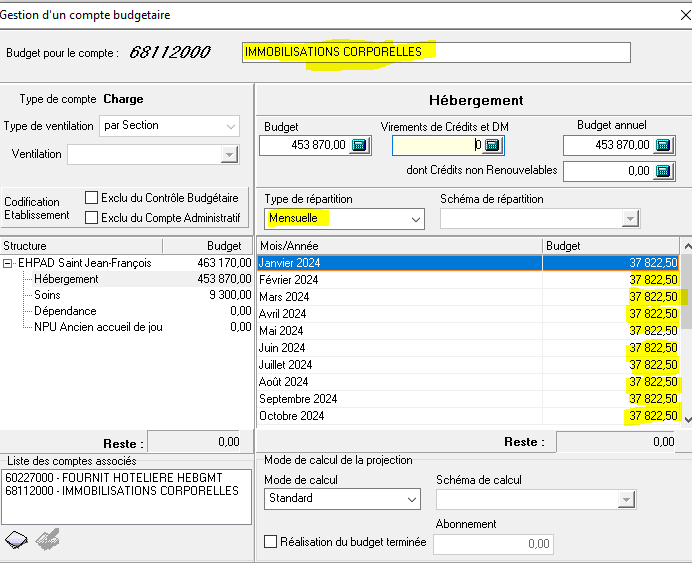
Task: Open calculator for Budget annuel field
Action: [663, 145]
